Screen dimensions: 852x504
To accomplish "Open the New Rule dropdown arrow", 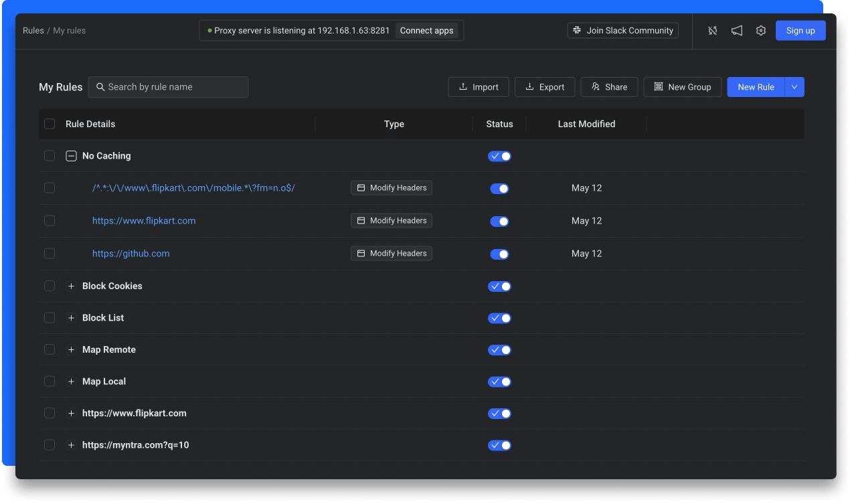I will (794, 87).
